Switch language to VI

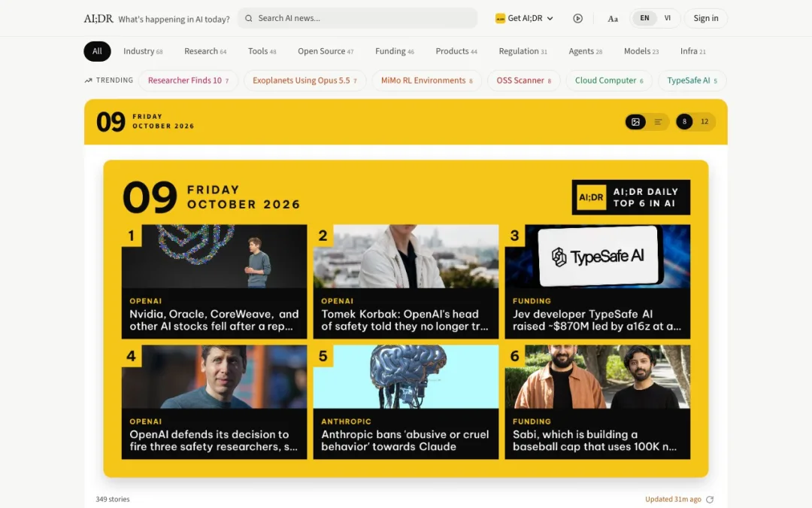(668, 18)
